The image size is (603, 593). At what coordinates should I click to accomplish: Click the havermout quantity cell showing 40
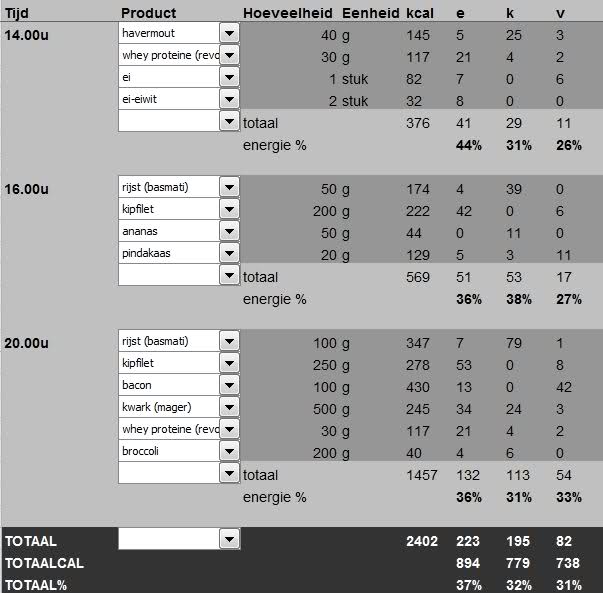point(329,36)
